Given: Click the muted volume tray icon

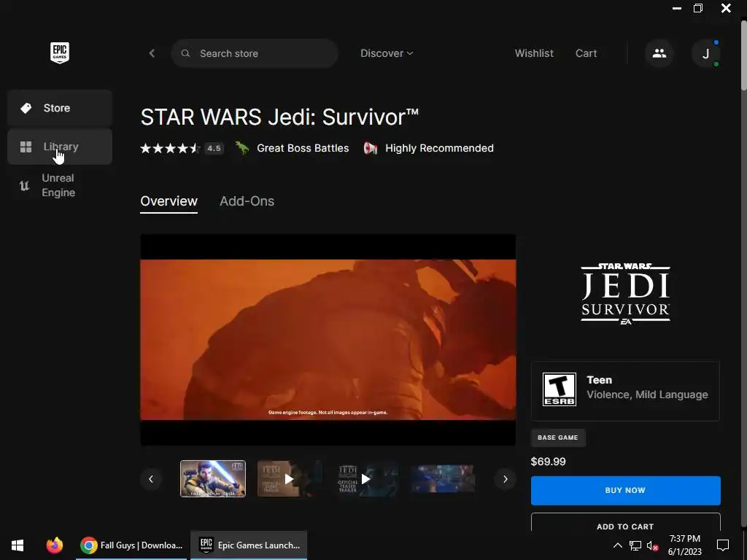Looking at the screenshot, I should pyautogui.click(x=653, y=545).
